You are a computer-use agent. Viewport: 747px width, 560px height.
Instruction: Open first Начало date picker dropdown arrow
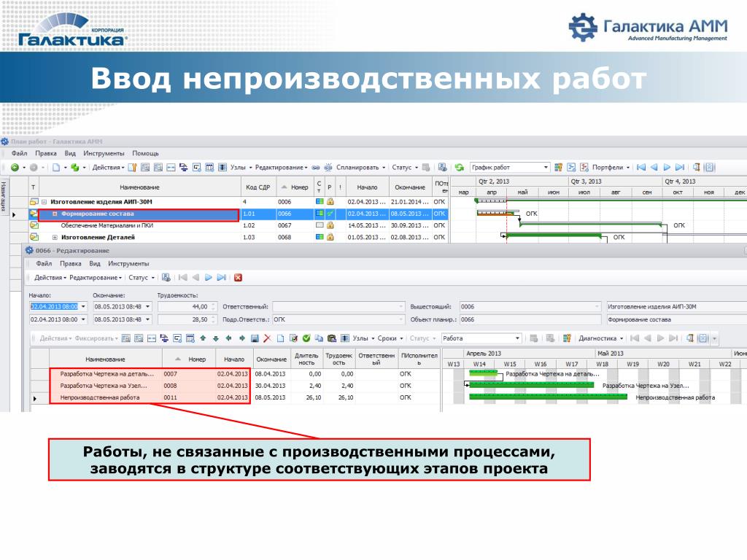83,307
